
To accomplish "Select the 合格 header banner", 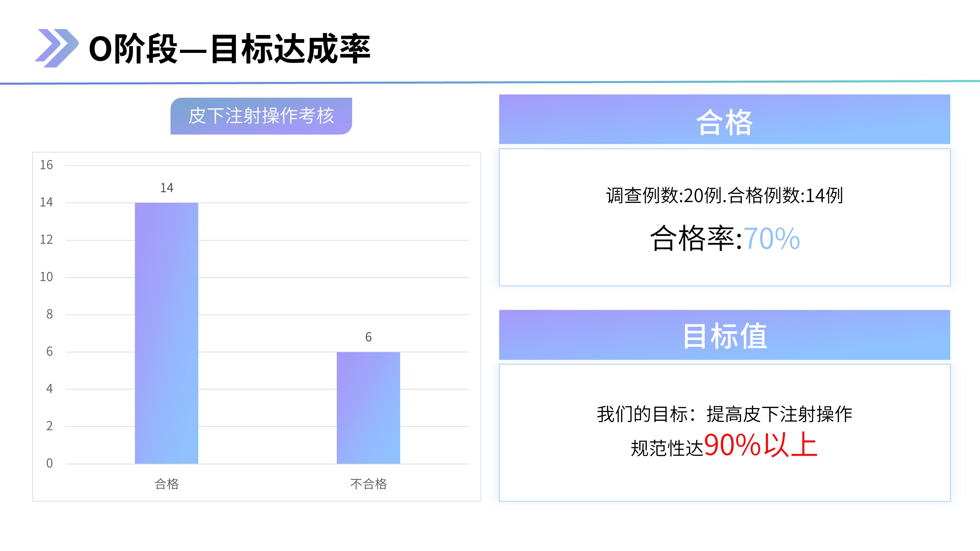I will pyautogui.click(x=724, y=119).
